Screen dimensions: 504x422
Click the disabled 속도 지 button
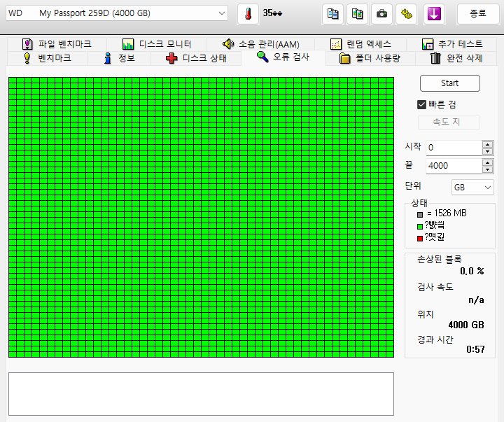tap(449, 122)
